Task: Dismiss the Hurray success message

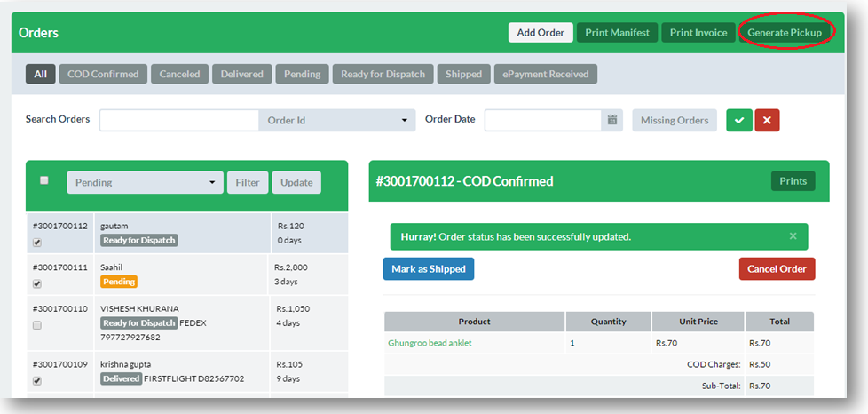Action: point(793,236)
